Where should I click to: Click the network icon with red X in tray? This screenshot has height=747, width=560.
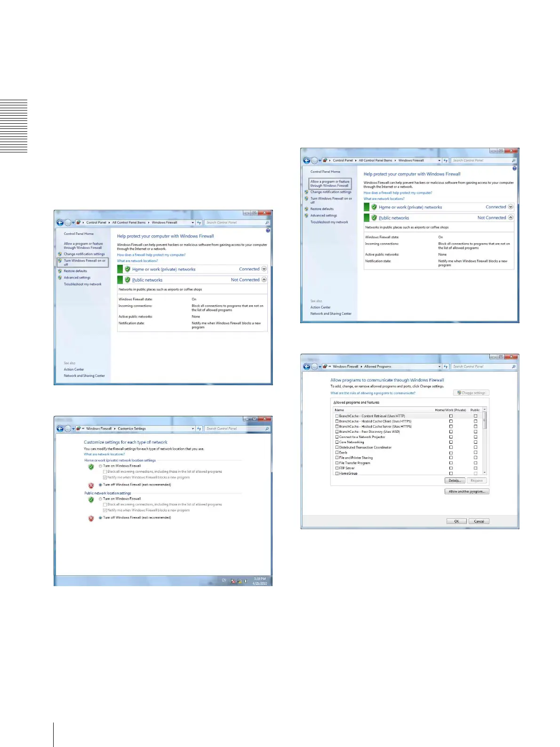(233, 581)
